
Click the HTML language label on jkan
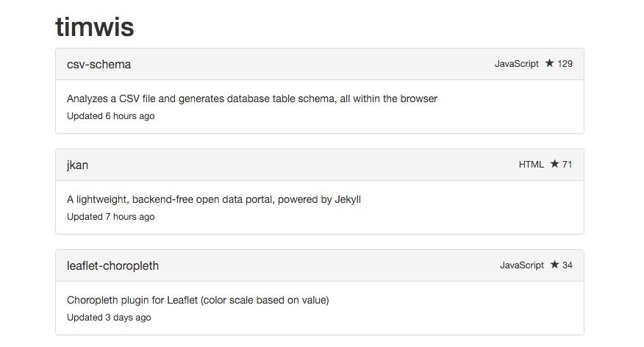click(x=532, y=165)
